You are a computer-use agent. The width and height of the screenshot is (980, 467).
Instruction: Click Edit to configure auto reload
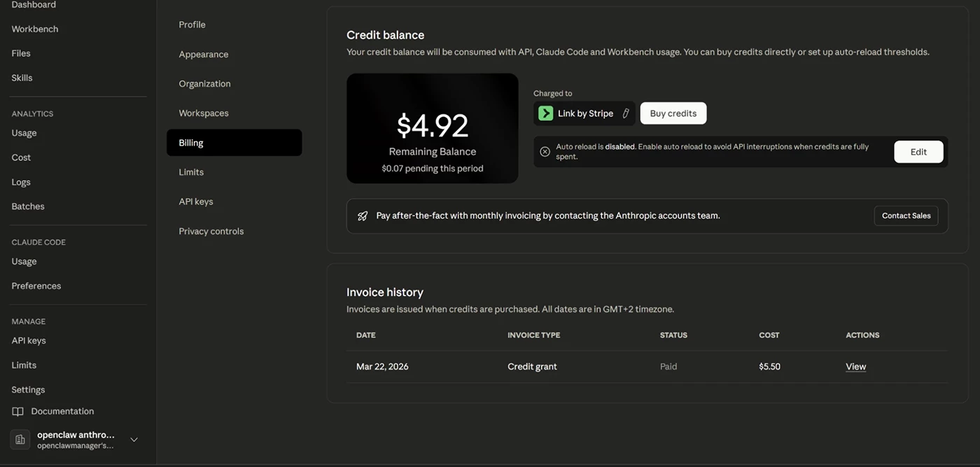pos(918,152)
